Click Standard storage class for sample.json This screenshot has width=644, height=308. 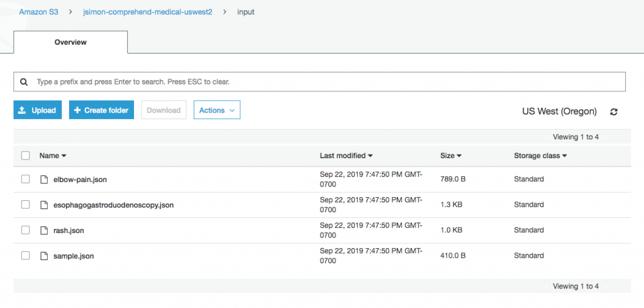coord(528,256)
